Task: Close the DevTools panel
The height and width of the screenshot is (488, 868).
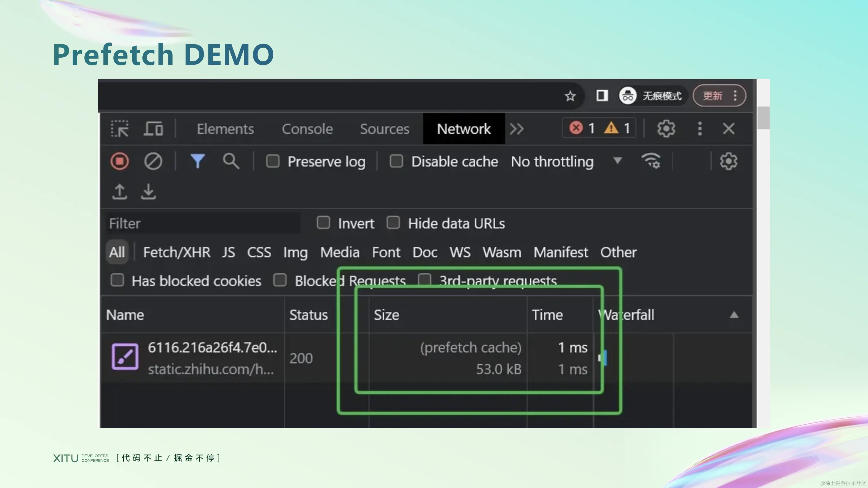Action: click(x=728, y=129)
